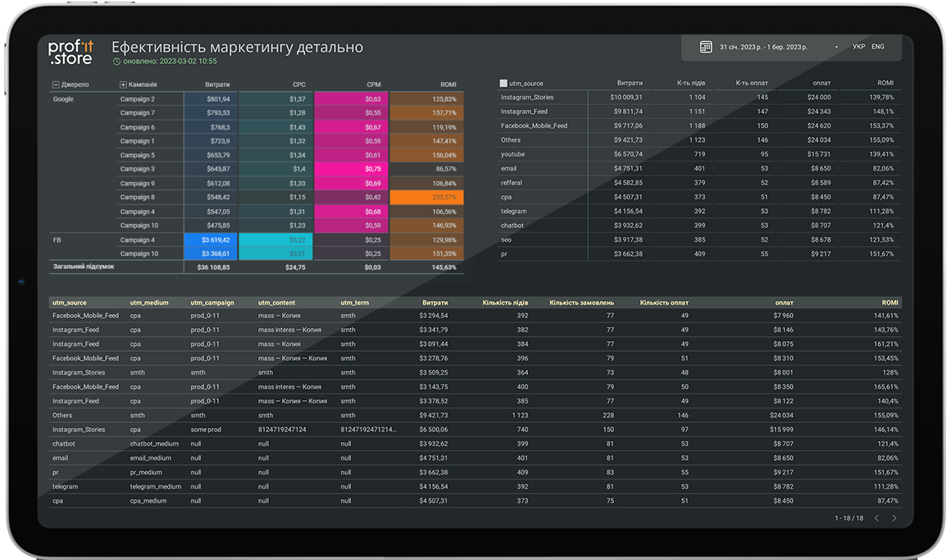Click the prof it.store logo
The width and height of the screenshot is (951, 560).
point(72,52)
